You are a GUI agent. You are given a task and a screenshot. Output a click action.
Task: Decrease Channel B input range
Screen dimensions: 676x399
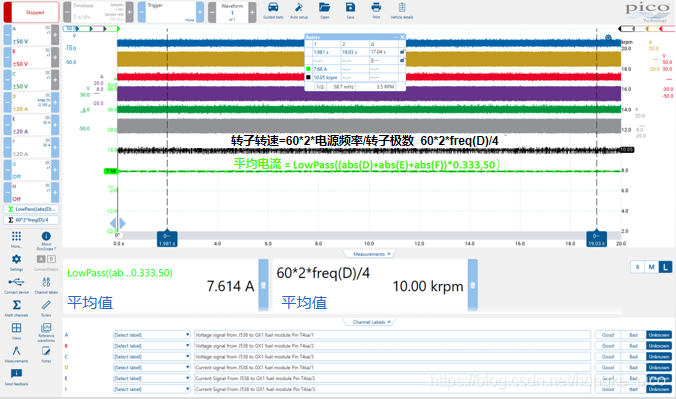8,57
